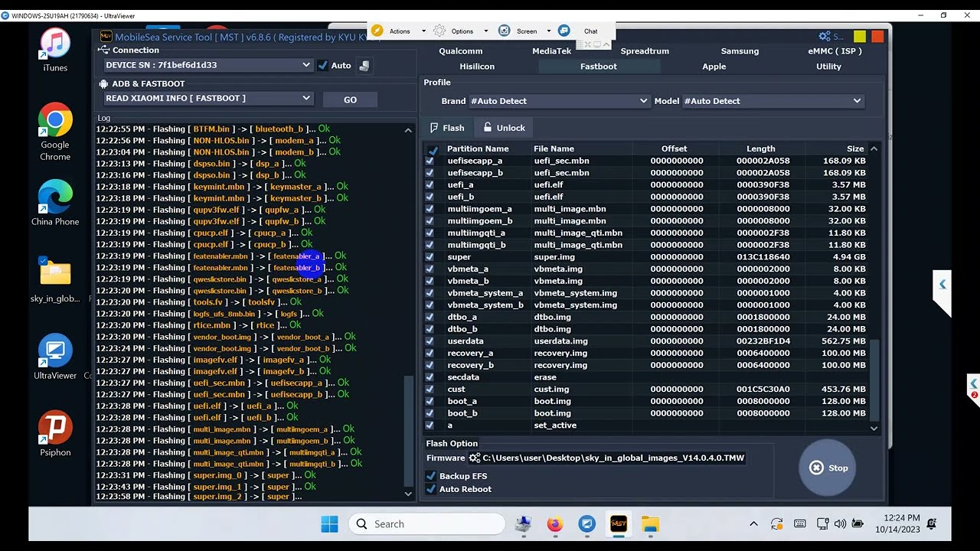Click the volume speaker tray icon
This screenshot has width=980, height=551.
coord(840,524)
